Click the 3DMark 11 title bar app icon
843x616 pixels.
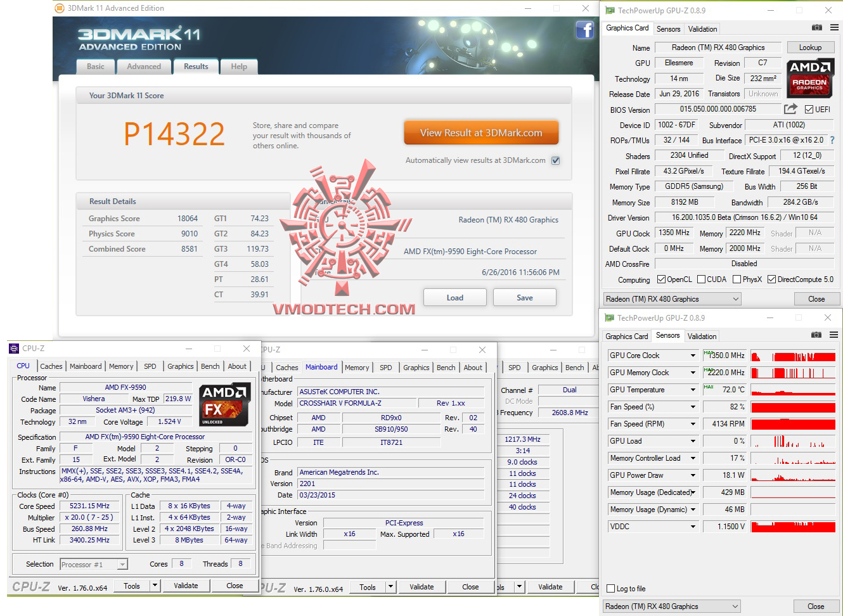[60, 8]
